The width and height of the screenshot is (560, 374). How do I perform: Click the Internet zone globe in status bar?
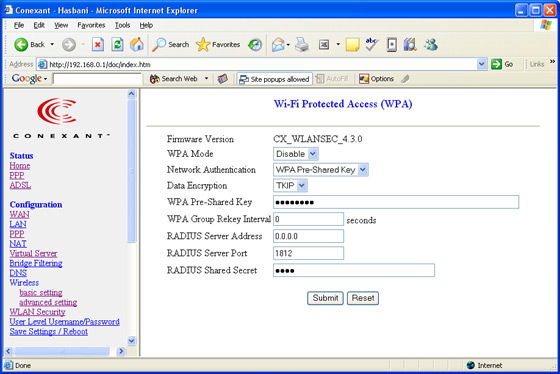click(x=471, y=365)
